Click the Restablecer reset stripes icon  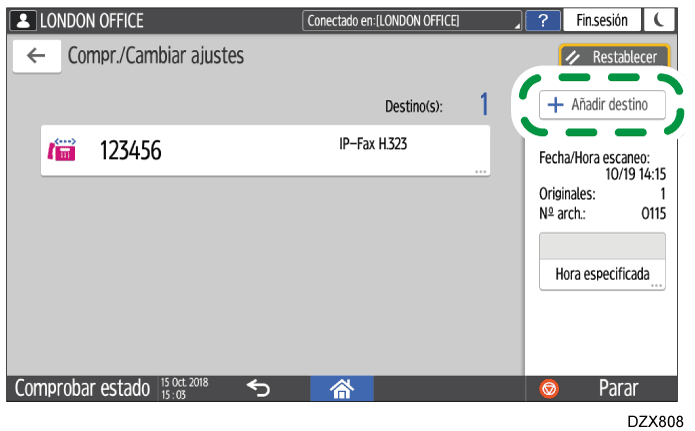(x=573, y=57)
